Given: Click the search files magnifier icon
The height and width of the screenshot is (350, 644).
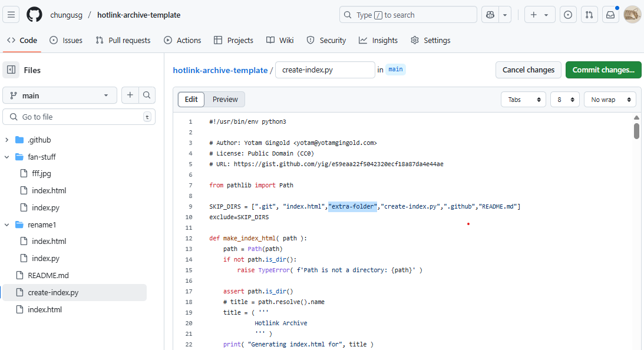Looking at the screenshot, I should pos(147,95).
